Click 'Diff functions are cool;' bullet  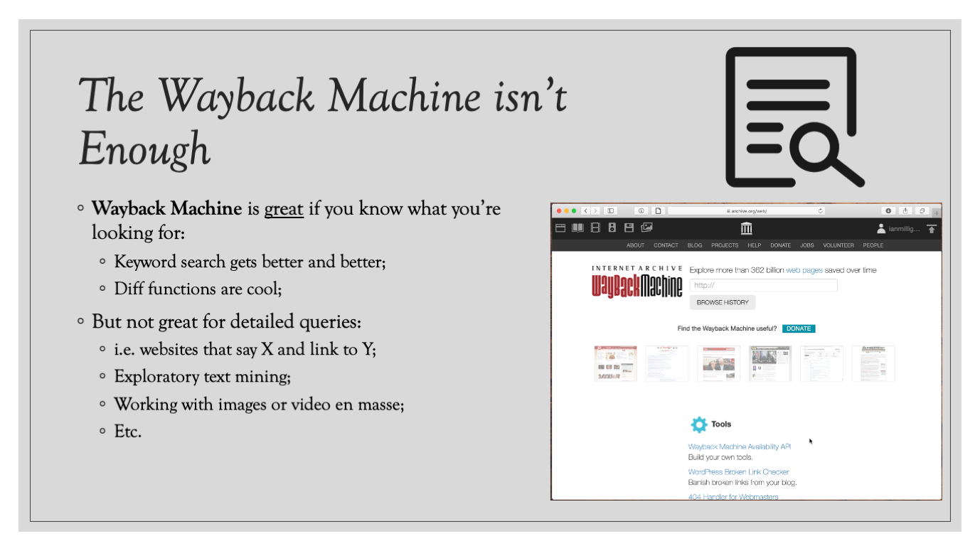pos(198,289)
